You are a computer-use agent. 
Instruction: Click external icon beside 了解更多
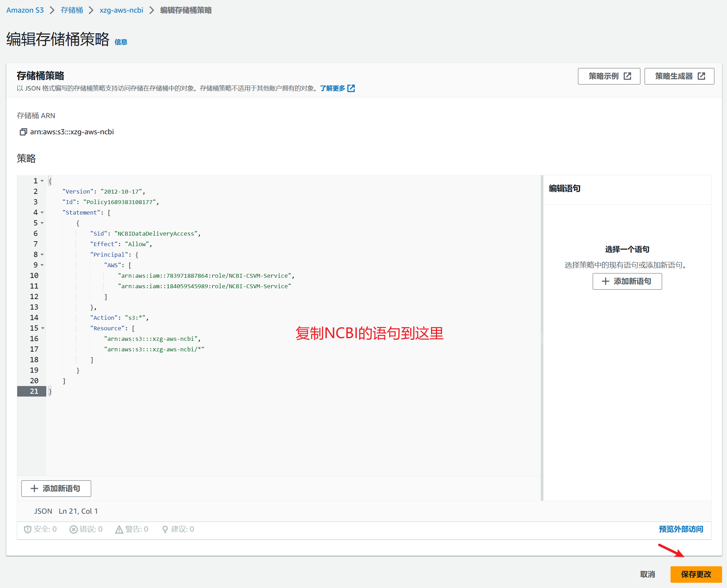[x=351, y=88]
